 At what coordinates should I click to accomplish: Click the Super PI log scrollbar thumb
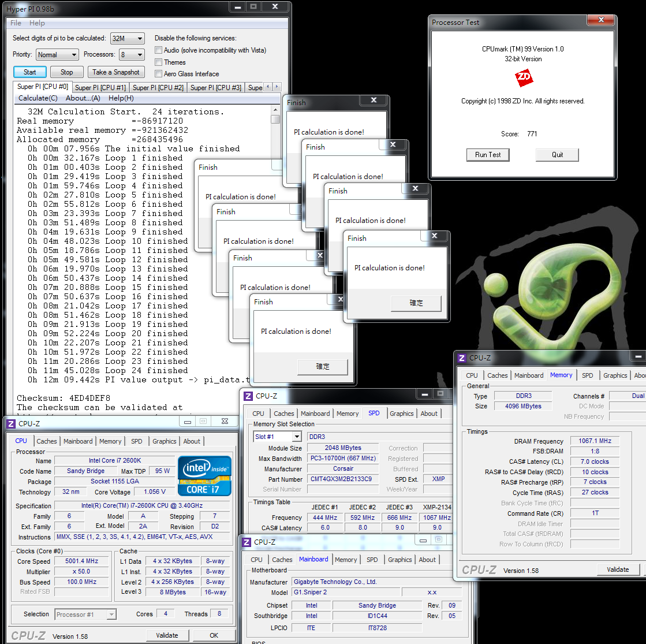point(275,119)
